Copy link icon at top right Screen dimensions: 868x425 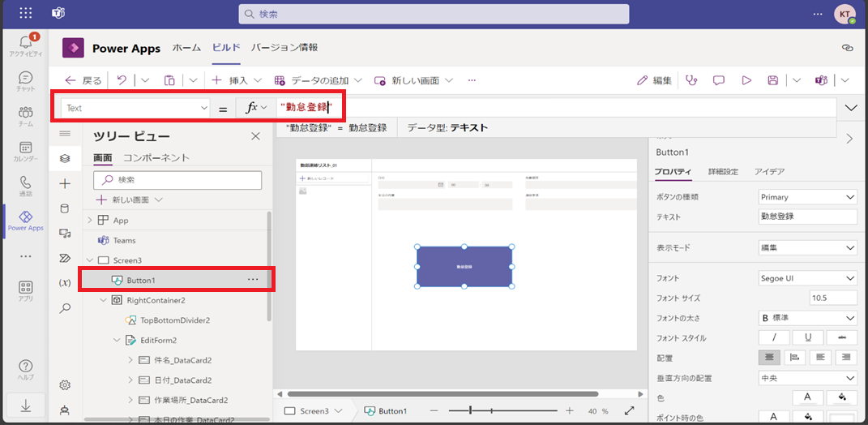[x=847, y=48]
